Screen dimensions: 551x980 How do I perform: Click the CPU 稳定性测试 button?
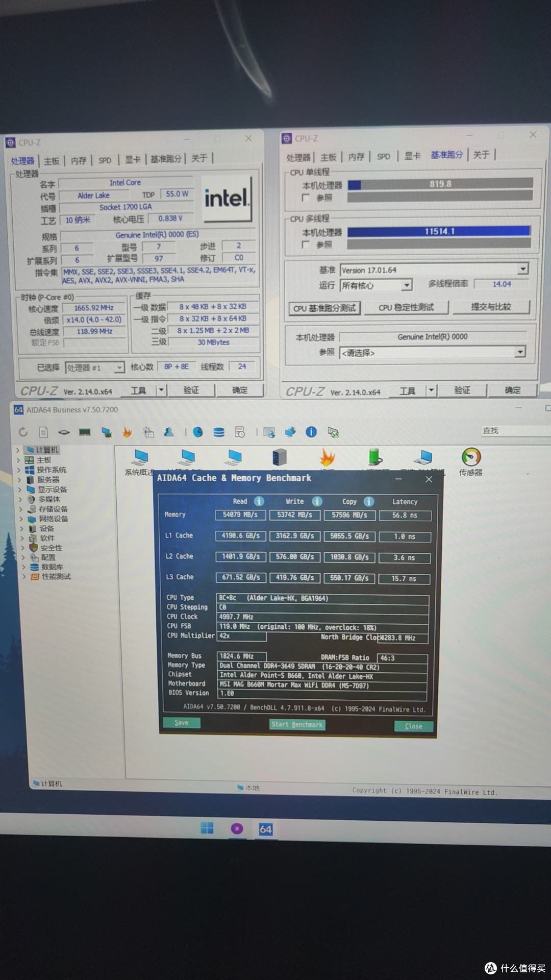[406, 308]
